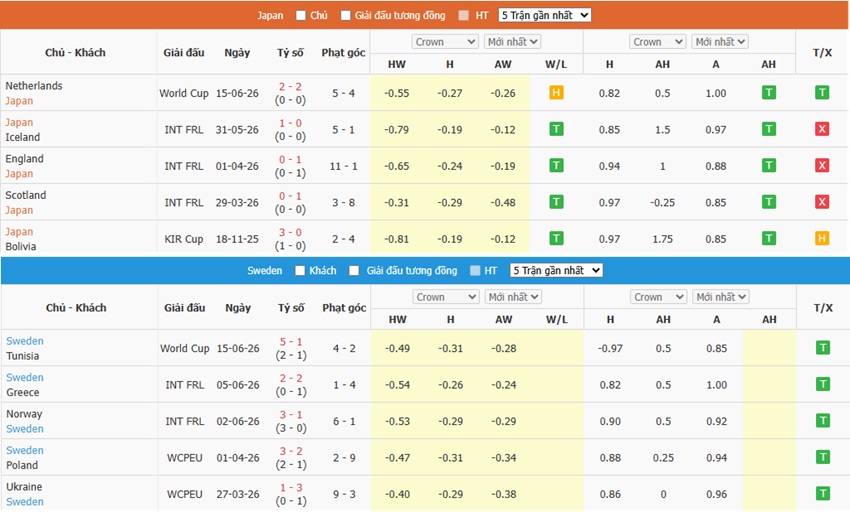Open Japan table's first Mới nhất dropdown
The width and height of the screenshot is (850, 512).
pos(512,42)
